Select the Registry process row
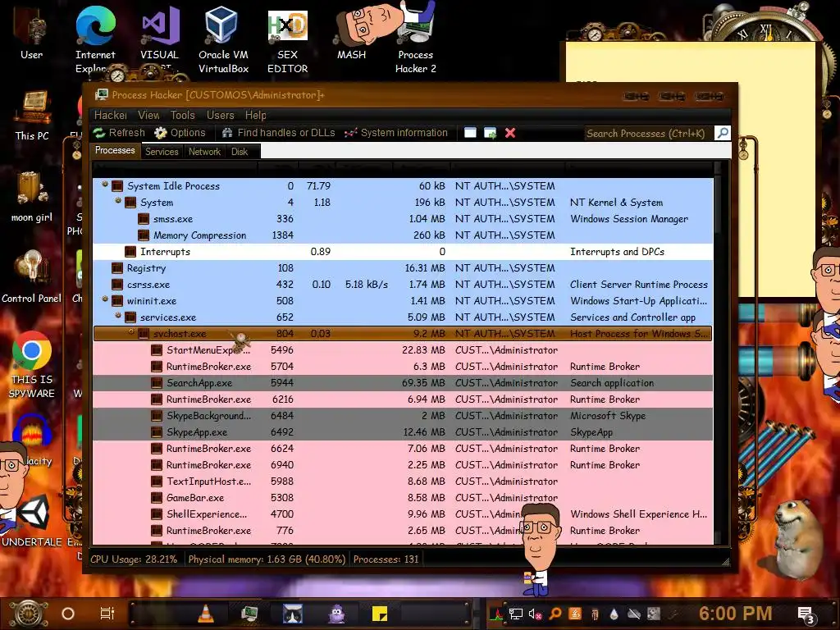This screenshot has width=840, height=630. click(403, 268)
